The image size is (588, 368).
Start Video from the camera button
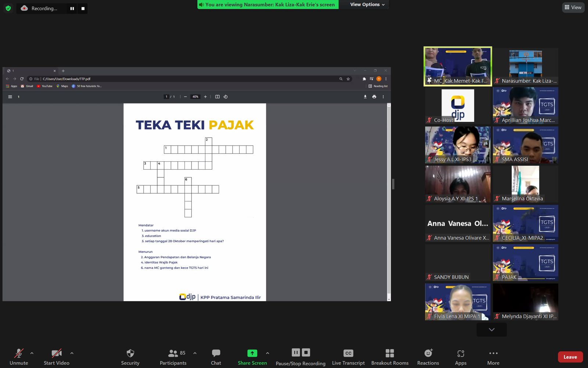56,357
